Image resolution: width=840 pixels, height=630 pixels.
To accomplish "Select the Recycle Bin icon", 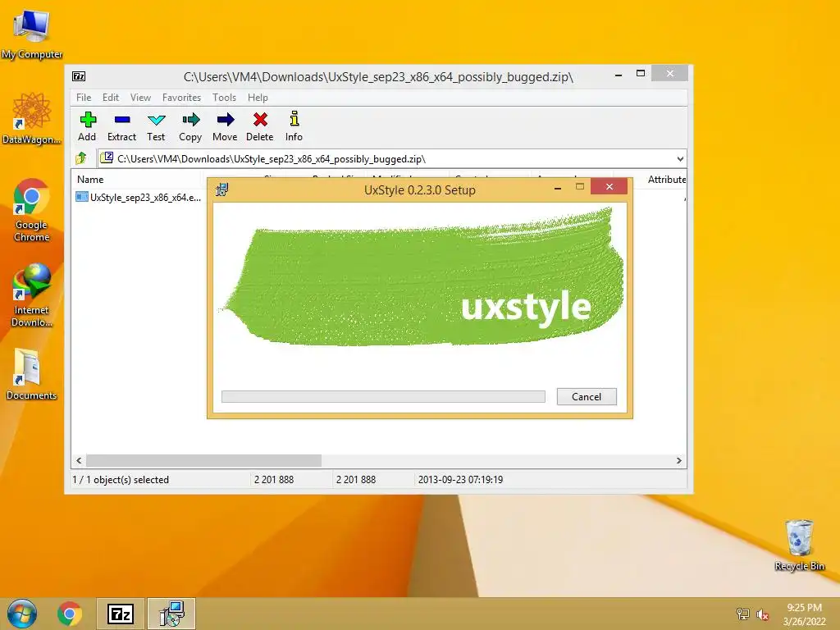I will coord(799,545).
